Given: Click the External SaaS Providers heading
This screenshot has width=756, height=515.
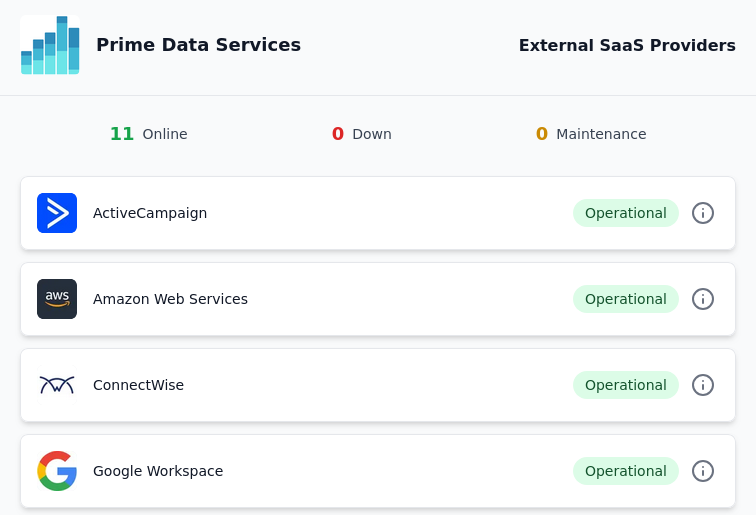Looking at the screenshot, I should 627,45.
